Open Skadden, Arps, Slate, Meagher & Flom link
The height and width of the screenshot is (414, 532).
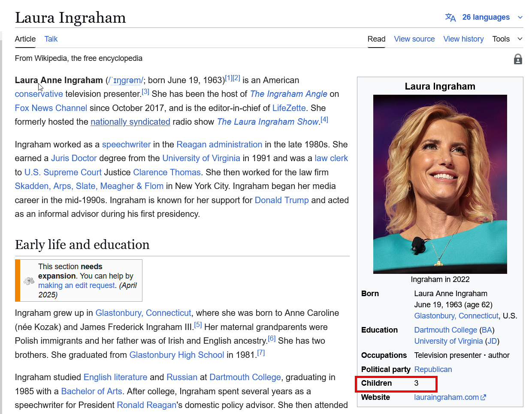pos(89,186)
